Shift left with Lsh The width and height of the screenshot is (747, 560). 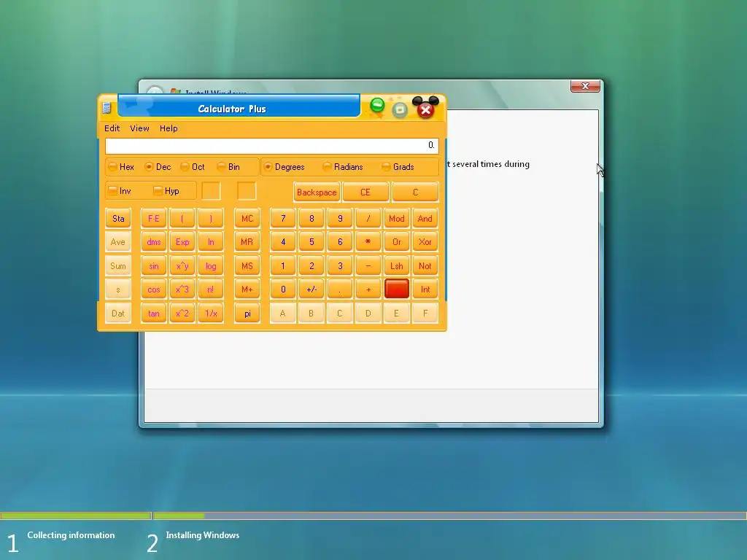[x=396, y=265]
